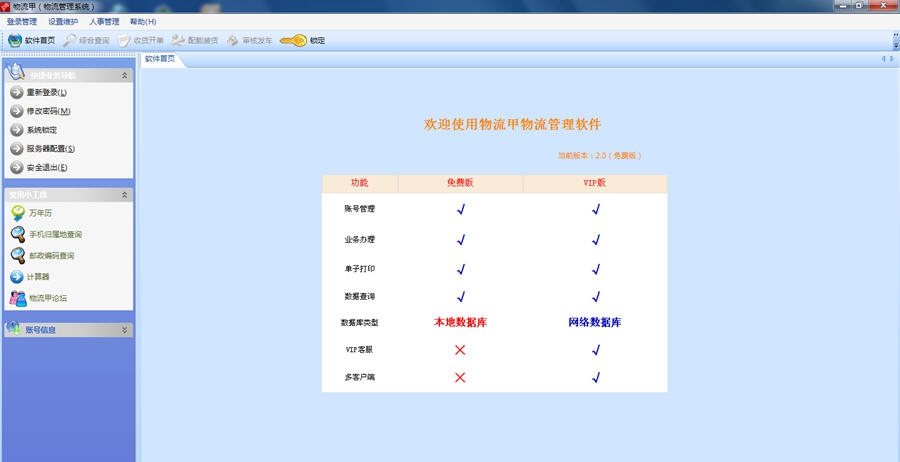Click the 综合查询 magnifier toolbar item
Viewport: 900px width, 462px height.
86,41
